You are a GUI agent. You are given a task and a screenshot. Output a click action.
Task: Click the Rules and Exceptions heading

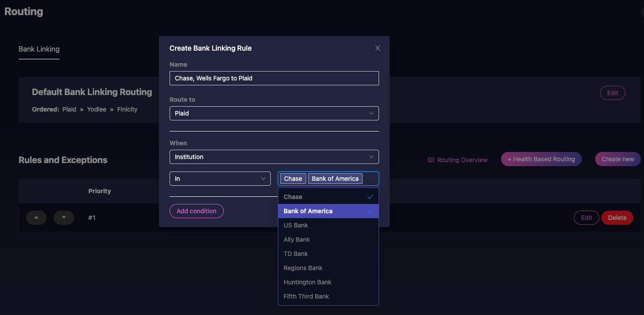coord(63,160)
